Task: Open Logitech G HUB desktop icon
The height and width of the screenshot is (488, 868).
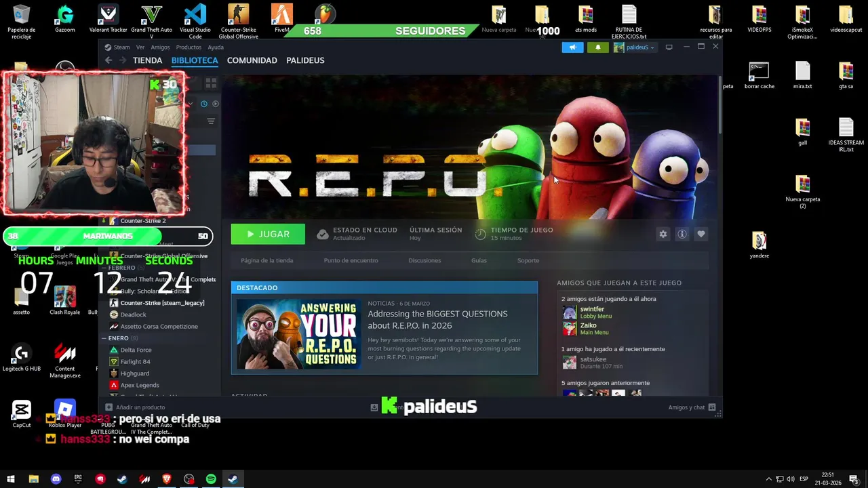Action: tap(22, 359)
